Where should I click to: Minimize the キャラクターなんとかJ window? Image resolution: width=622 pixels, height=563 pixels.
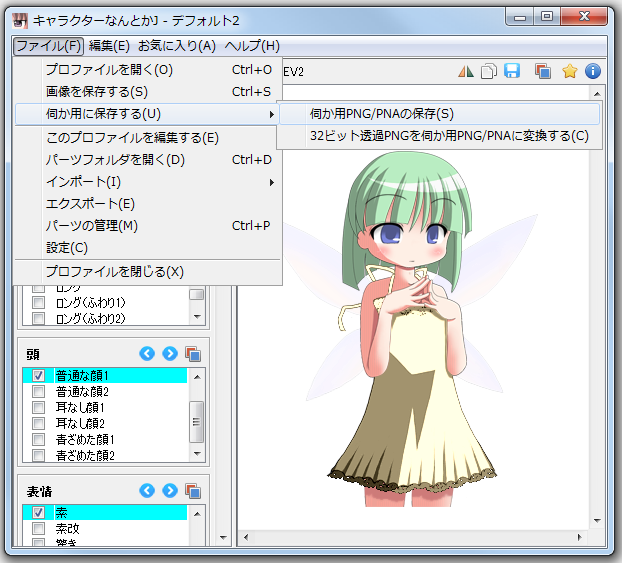pyautogui.click(x=520, y=17)
